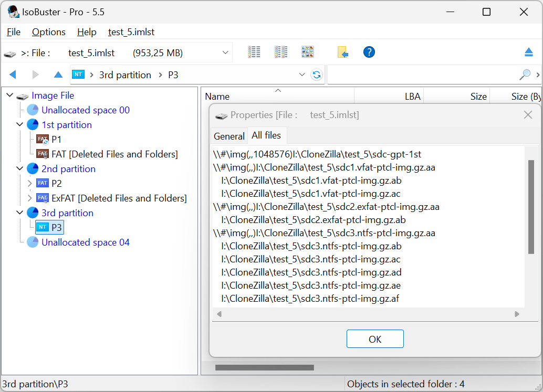Click the sdc3.ntfs-ptcl-img.gz.ad line
The height and width of the screenshot is (392, 543).
[x=311, y=272]
